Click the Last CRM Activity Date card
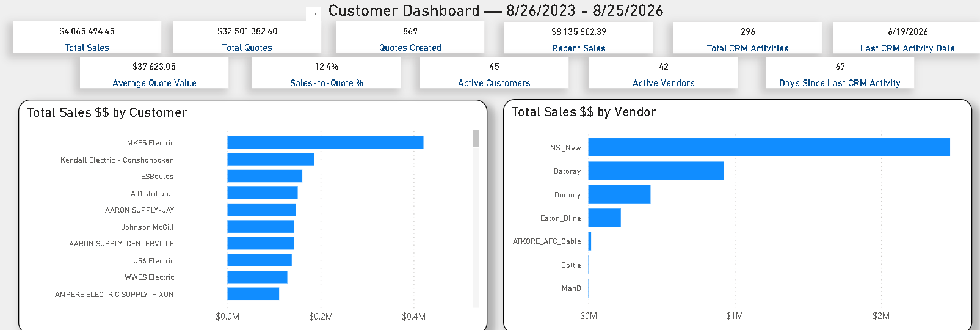Screen dimensions: 980x330 [907, 38]
